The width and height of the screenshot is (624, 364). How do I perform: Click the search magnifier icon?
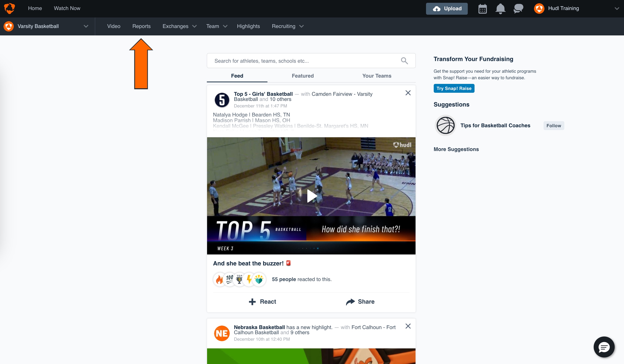click(x=404, y=61)
